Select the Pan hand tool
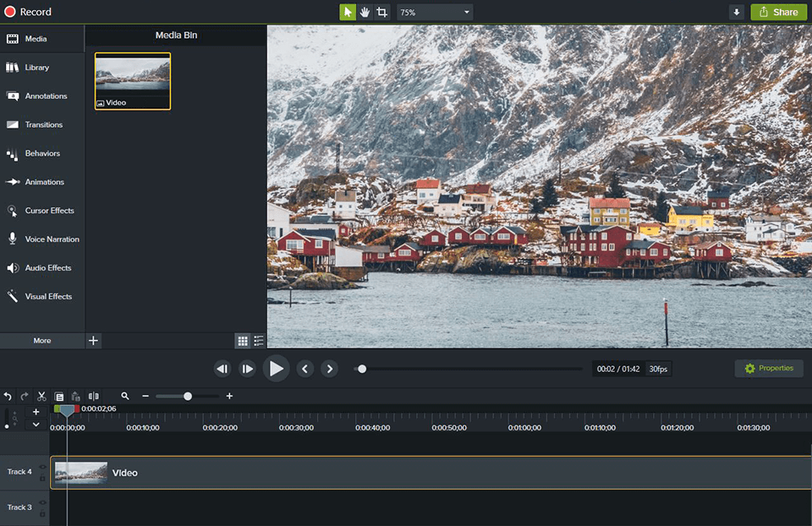The height and width of the screenshot is (526, 812). tap(365, 12)
